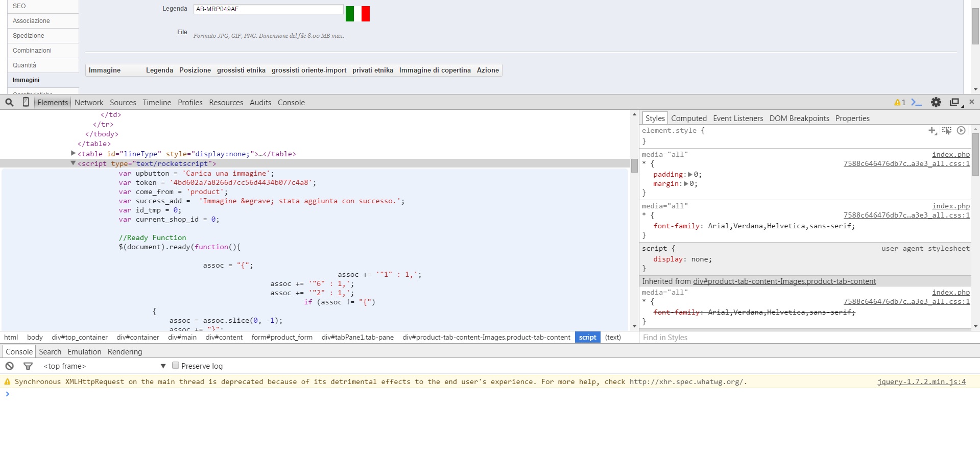Show the console drawer icon
Screen dimensions: 980x454
[917, 102]
